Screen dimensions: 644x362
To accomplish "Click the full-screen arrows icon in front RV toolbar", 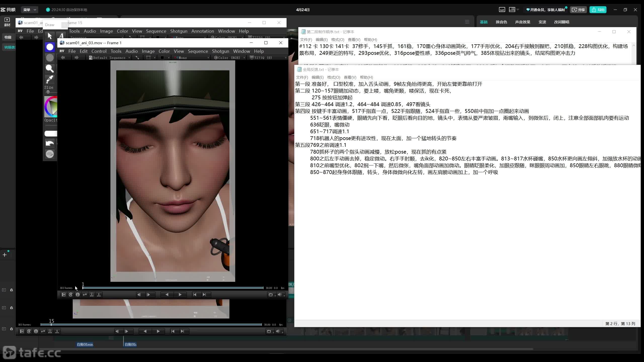I will pos(137,58).
